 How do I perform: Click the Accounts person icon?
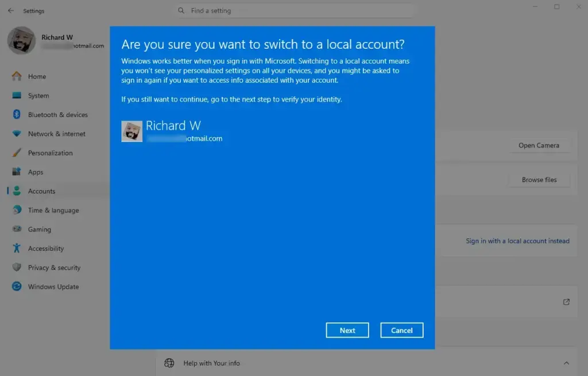pos(17,191)
